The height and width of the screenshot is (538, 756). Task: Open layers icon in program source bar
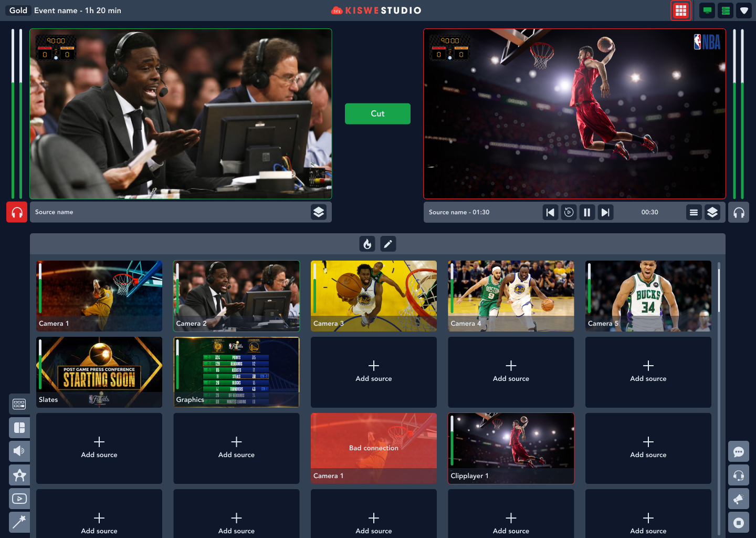click(712, 212)
